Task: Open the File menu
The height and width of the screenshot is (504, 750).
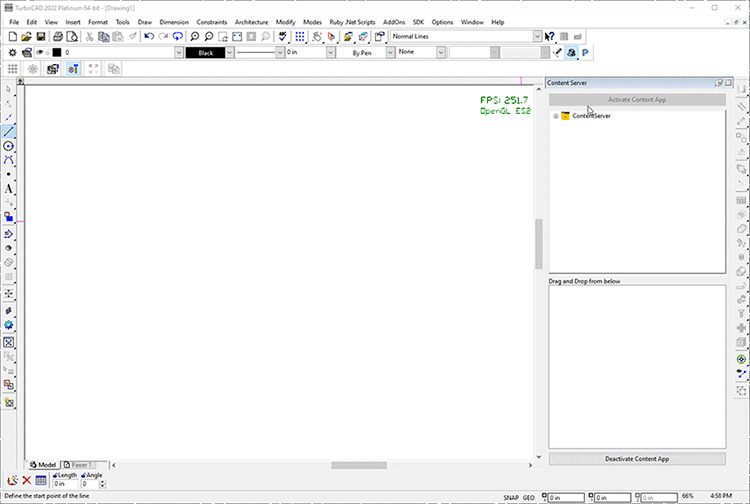Action: pos(14,22)
